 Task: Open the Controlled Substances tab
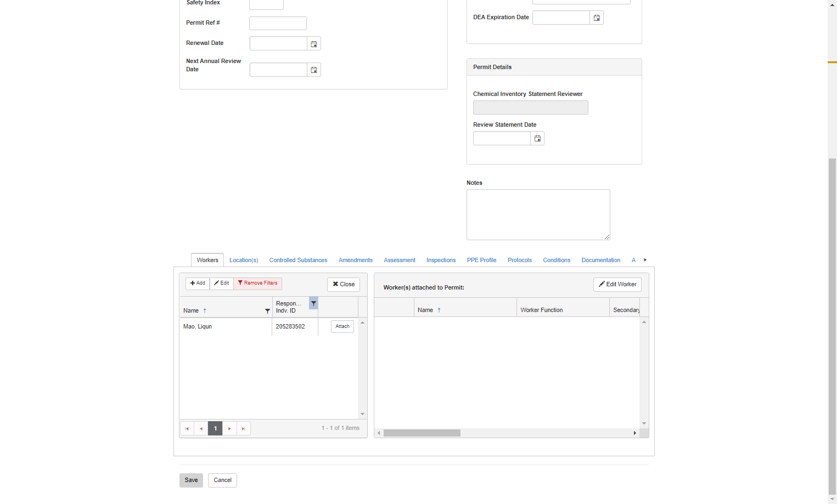point(298,260)
